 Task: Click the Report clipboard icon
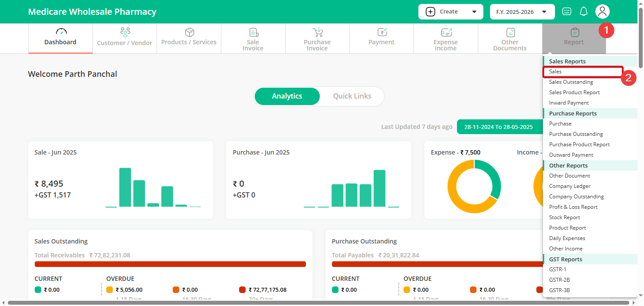tap(575, 32)
